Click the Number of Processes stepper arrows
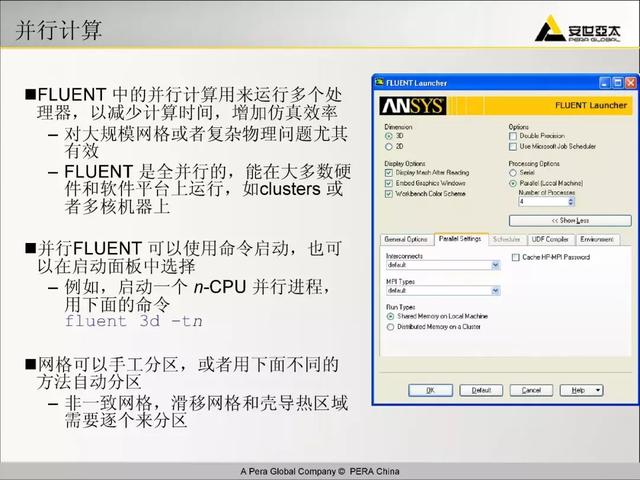 (x=571, y=202)
